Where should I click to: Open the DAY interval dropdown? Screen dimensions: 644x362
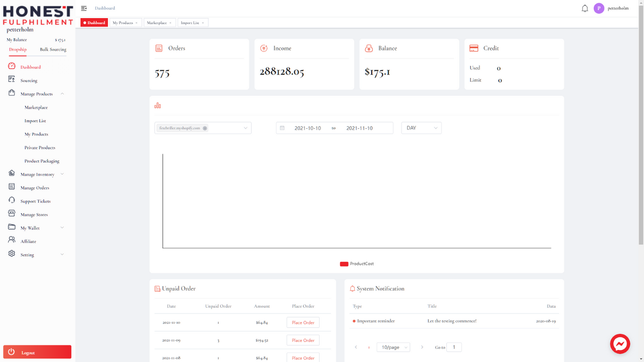pyautogui.click(x=421, y=128)
